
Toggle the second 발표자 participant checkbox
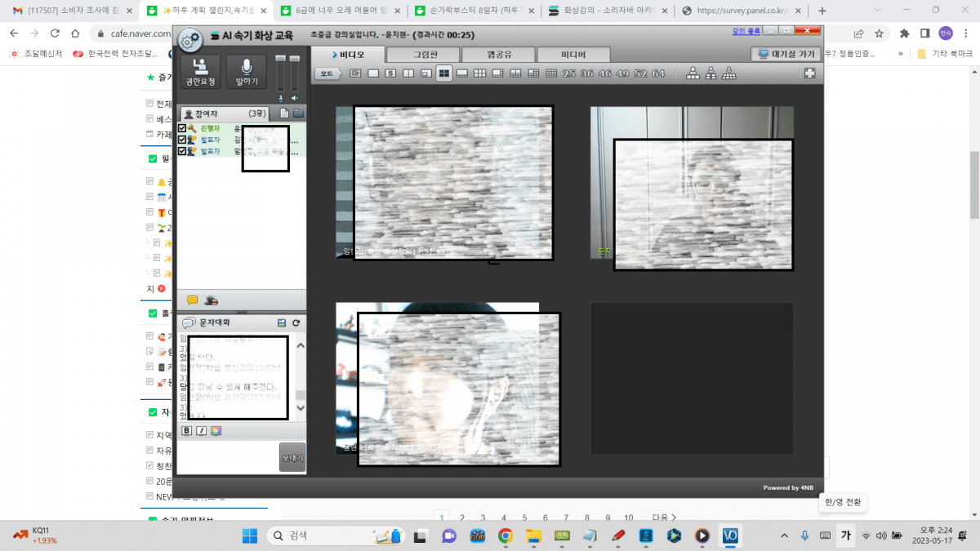pos(183,151)
